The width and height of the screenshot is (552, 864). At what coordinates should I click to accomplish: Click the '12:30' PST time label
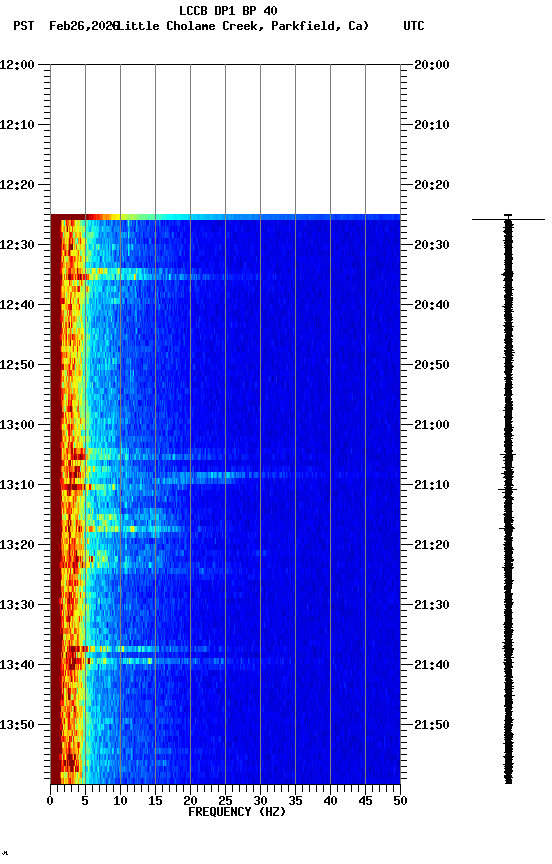(x=17, y=245)
